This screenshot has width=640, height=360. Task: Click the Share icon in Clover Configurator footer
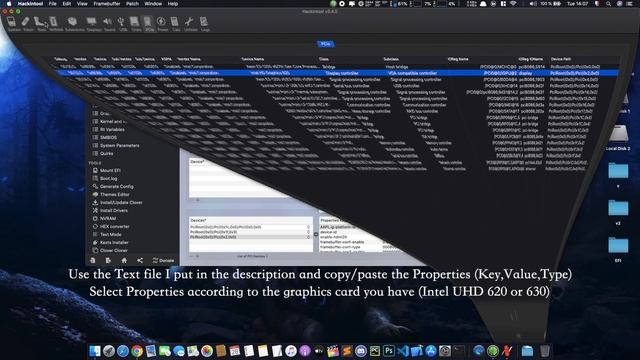140,260
